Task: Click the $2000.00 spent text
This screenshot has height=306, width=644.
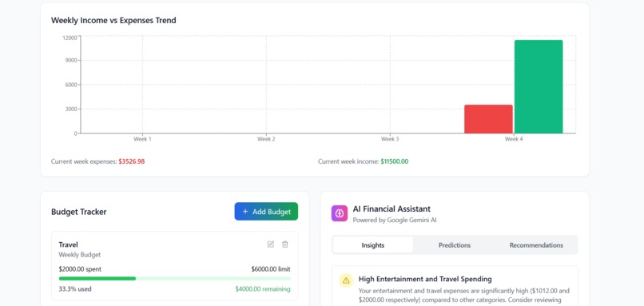Action: (x=80, y=269)
